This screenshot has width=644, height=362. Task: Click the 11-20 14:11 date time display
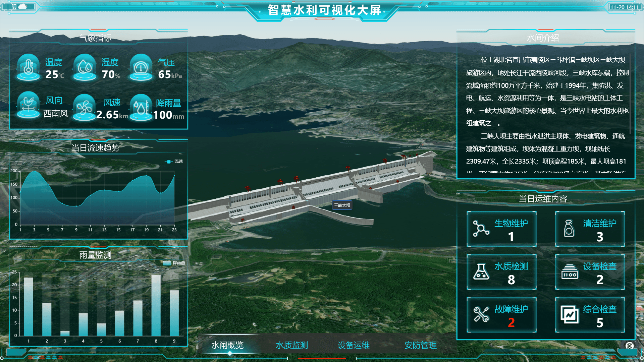(625, 7)
